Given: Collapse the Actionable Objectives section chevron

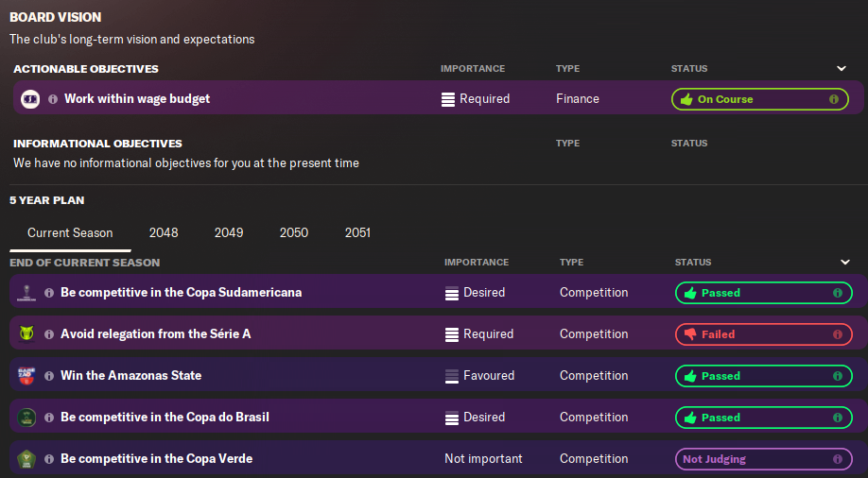Looking at the screenshot, I should [x=841, y=69].
